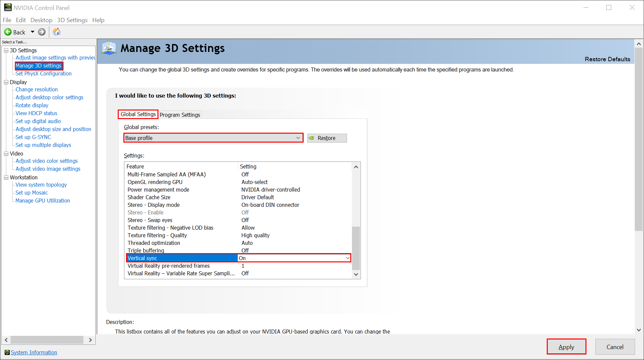Image resolution: width=644 pixels, height=360 pixels.
Task: Click the Manage 3D Settings header icon
Action: [109, 48]
